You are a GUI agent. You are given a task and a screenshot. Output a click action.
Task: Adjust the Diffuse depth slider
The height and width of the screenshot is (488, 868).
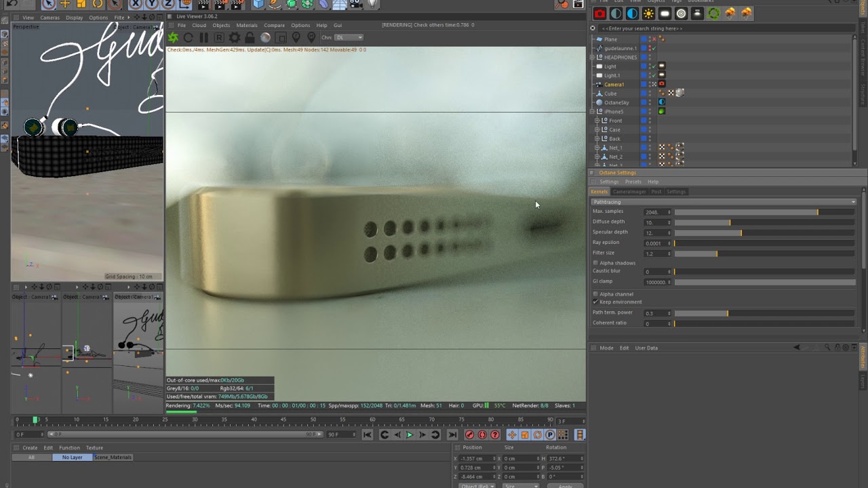point(765,222)
